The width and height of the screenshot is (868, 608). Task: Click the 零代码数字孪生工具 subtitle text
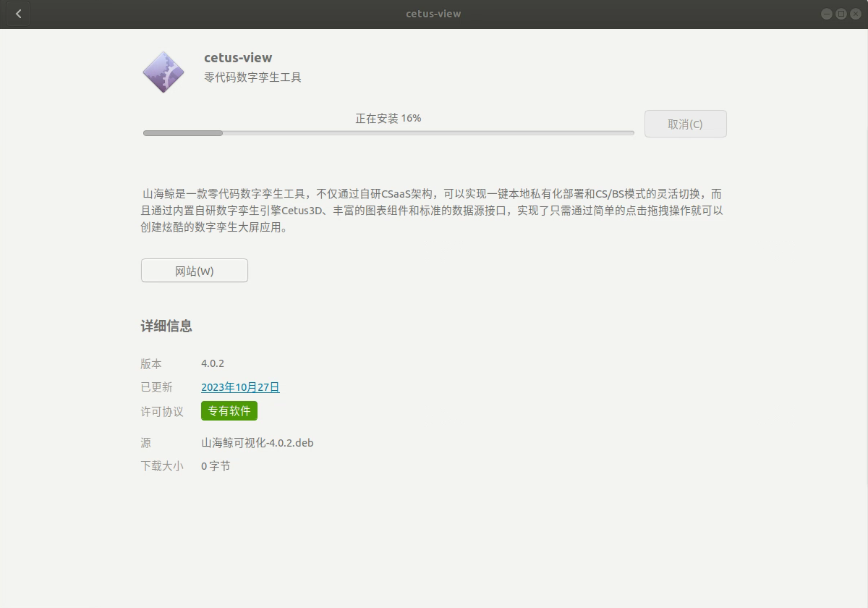[x=252, y=77]
